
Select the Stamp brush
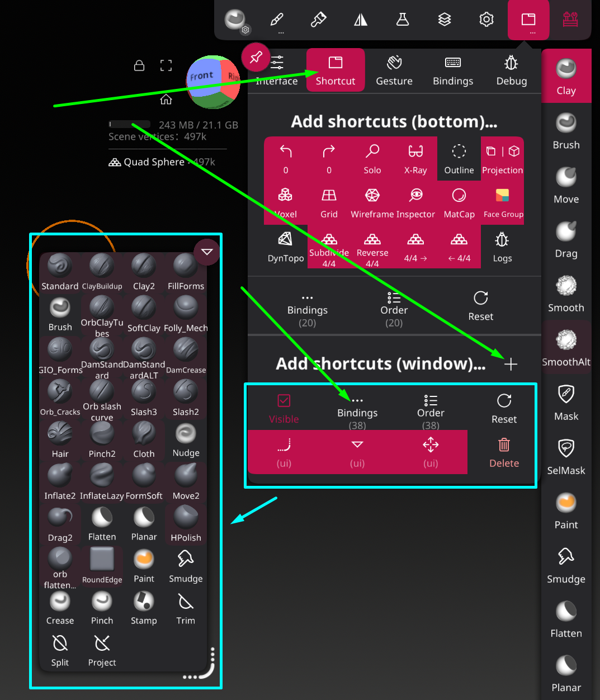coord(144,608)
